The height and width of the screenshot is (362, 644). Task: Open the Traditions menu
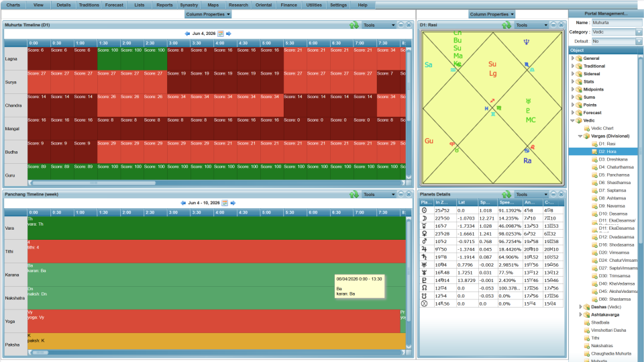[x=89, y=5]
